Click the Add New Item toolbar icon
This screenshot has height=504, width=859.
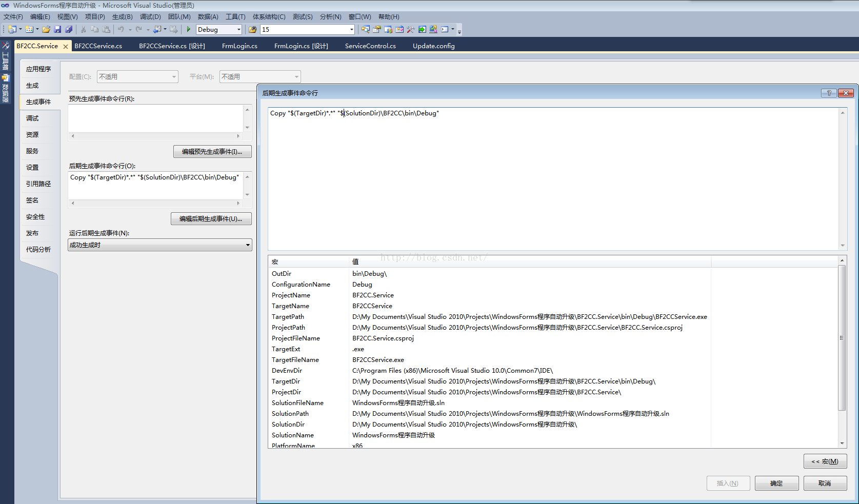coord(29,29)
